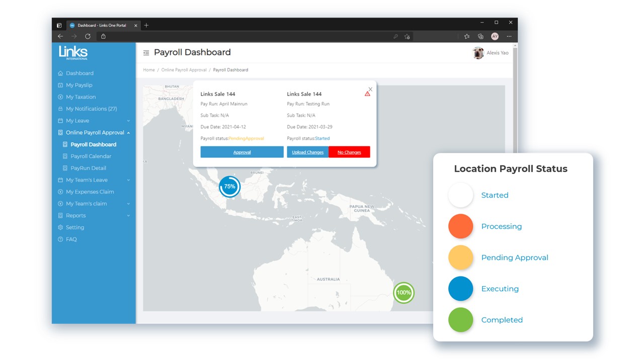Image resolution: width=644 pixels, height=362 pixels.
Task: Click the "AUSTRALIA" map label
Action: coord(328,279)
